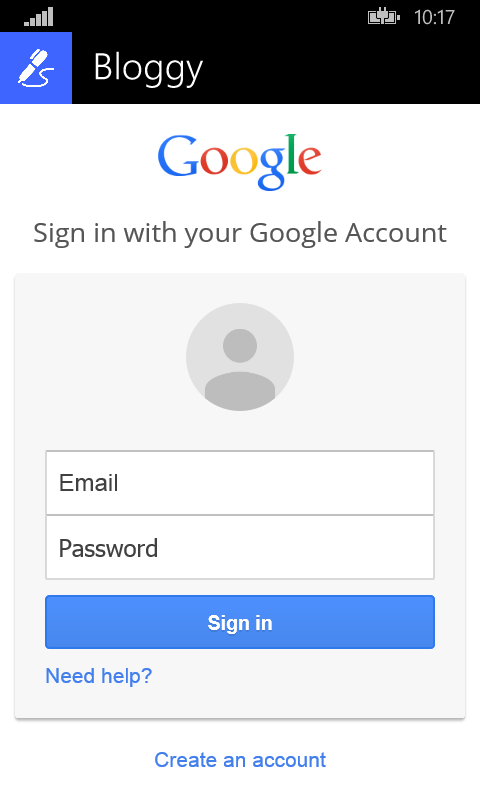The width and height of the screenshot is (480, 800).
Task: Click the red letter e in Google logo
Action: (x=309, y=160)
